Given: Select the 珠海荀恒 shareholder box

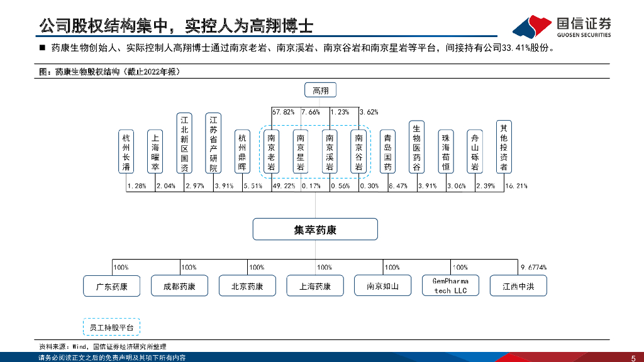Looking at the screenshot, I should click(446, 151).
